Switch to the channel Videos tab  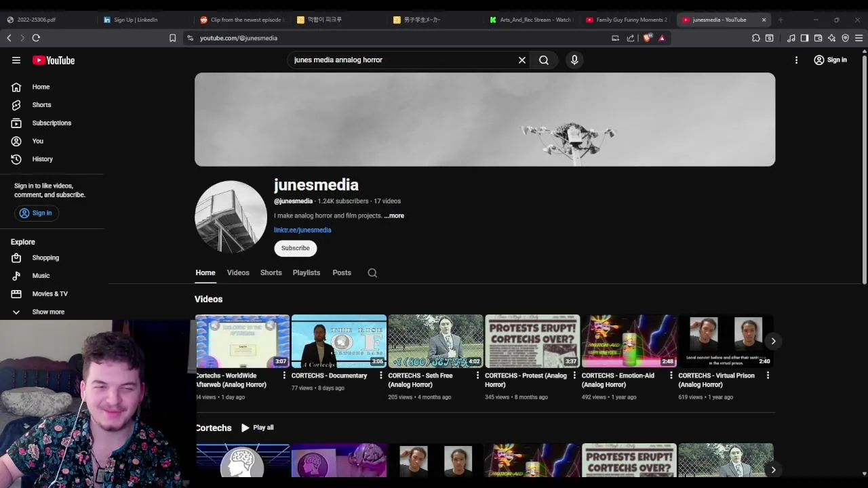[x=238, y=273]
